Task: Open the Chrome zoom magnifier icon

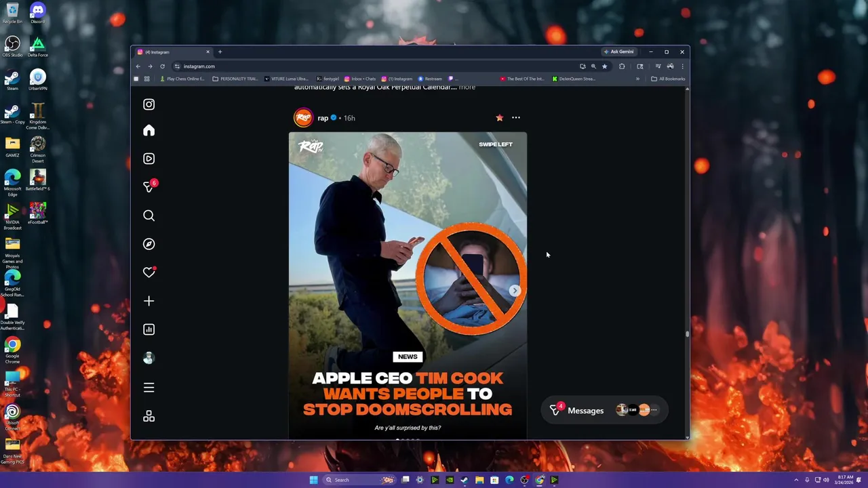Action: coord(593,66)
